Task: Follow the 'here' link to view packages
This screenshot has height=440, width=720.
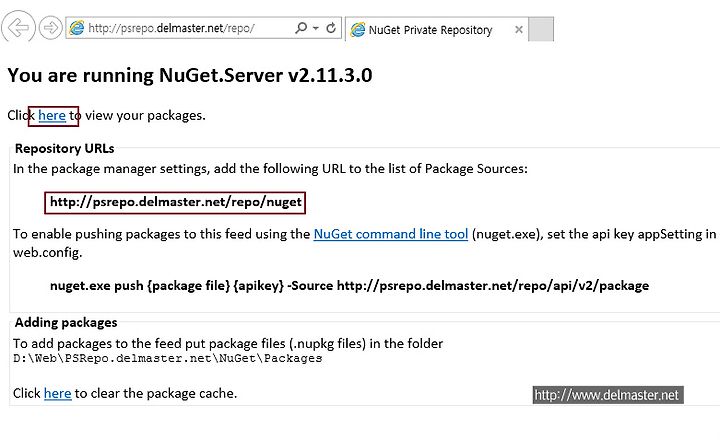Action: (x=52, y=115)
